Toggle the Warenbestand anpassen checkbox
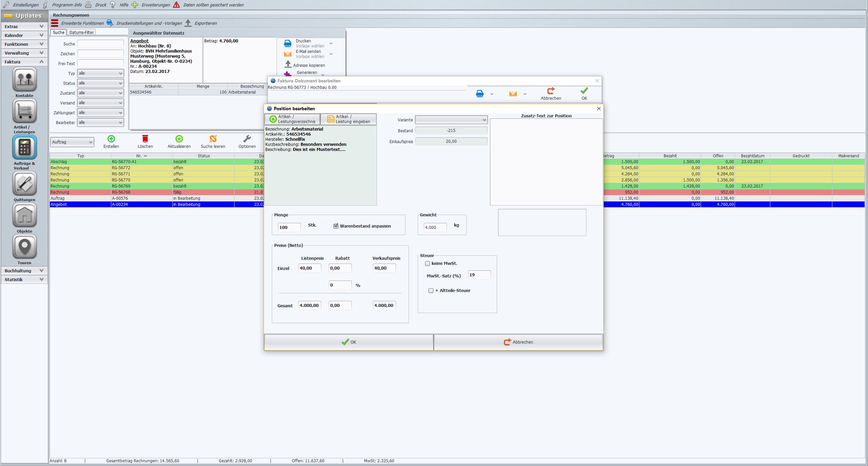The height and width of the screenshot is (466, 868). coord(336,226)
